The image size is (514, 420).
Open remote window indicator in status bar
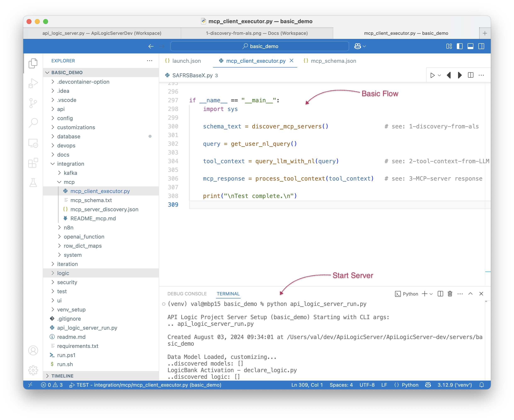pyautogui.click(x=30, y=385)
